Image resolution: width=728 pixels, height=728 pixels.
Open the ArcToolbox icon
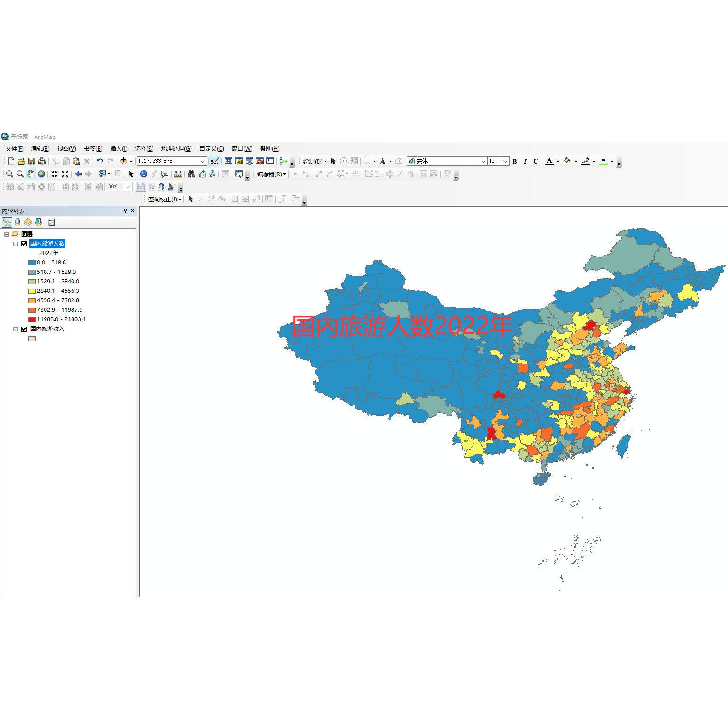pos(259,161)
